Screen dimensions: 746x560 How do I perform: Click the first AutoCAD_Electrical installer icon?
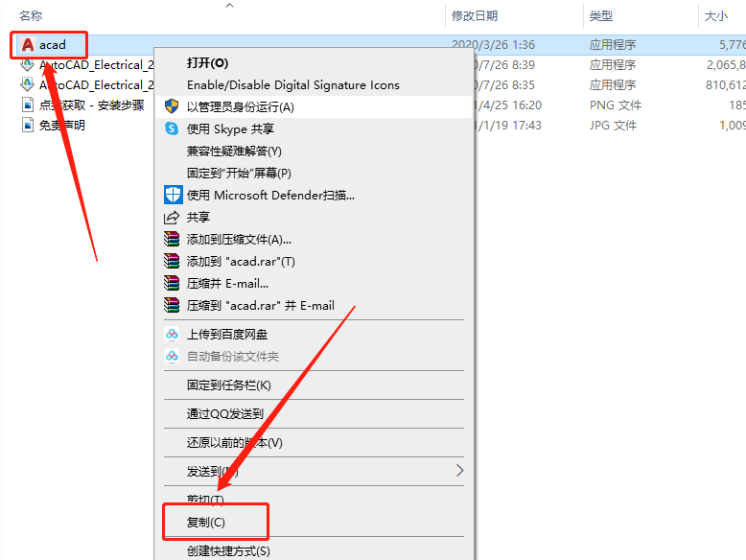coord(27,64)
